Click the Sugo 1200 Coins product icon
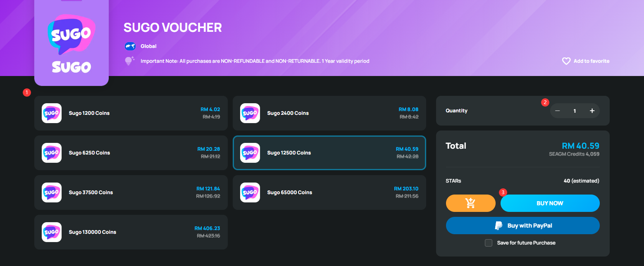Viewport: 644px width, 266px height. click(x=52, y=113)
